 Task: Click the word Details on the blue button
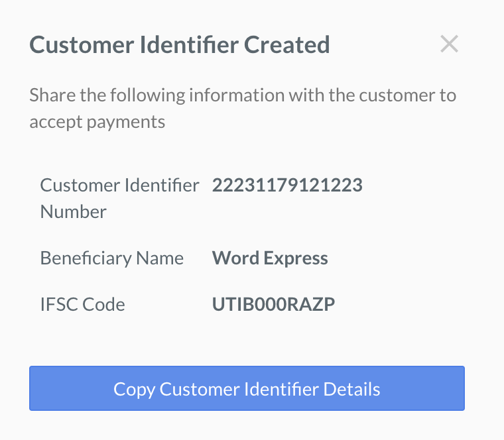click(351, 389)
